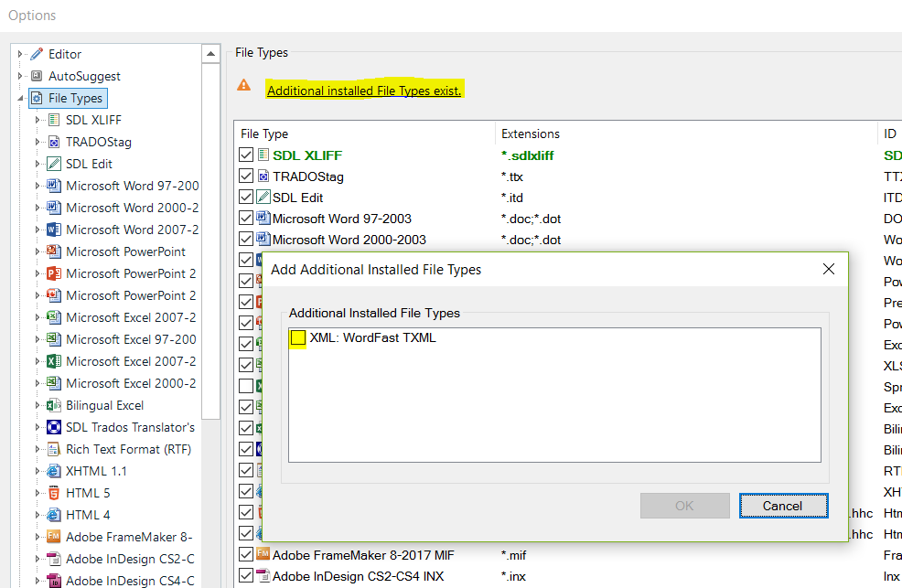Uncheck the SDL Edit file type checkbox
The image size is (902, 588).
(x=246, y=198)
